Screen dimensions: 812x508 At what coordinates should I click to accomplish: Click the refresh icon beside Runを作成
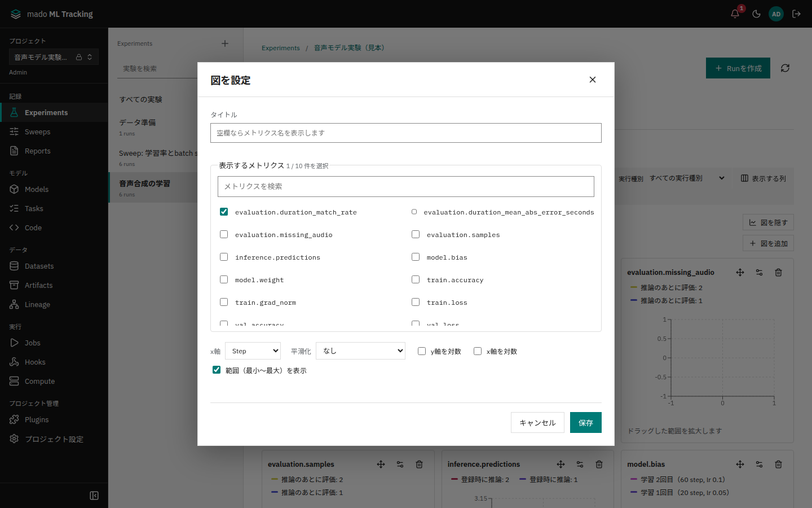point(785,68)
